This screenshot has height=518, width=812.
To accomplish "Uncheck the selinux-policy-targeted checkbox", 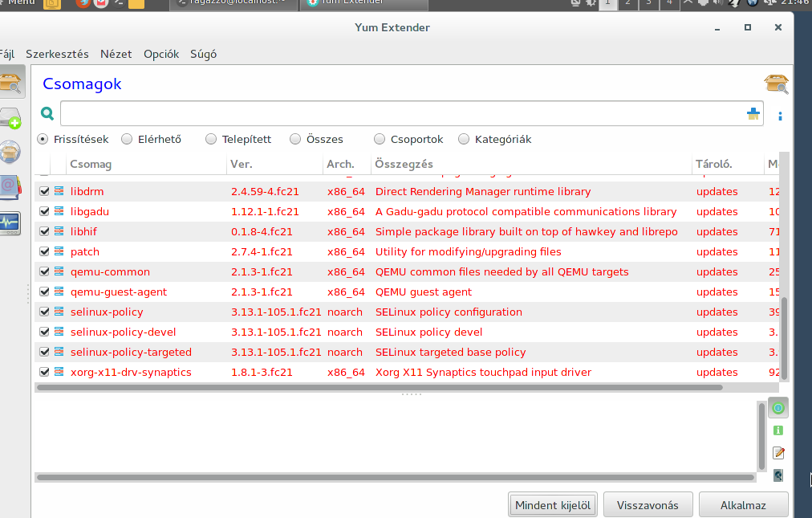I will tap(44, 352).
